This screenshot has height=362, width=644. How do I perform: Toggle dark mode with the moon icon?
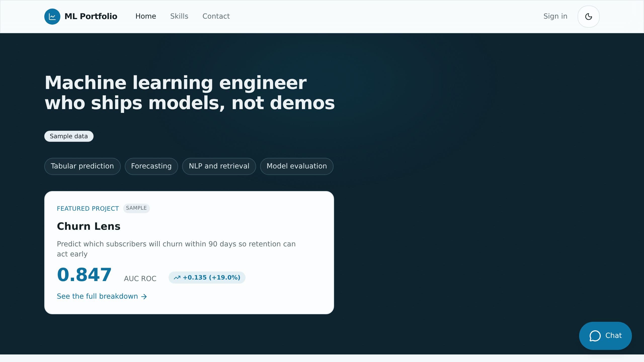(588, 17)
